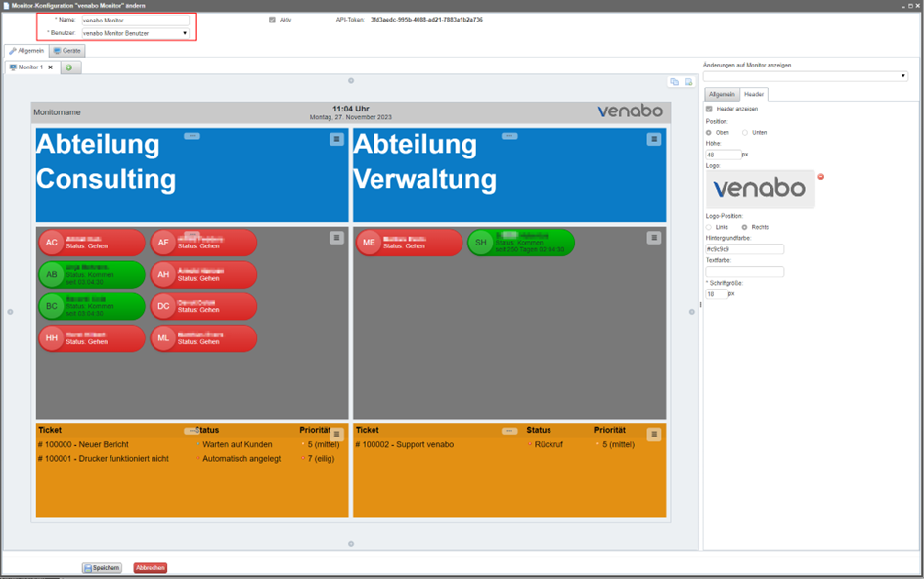Click the Hintergrundfarbe color field
This screenshot has width=924, height=579.
click(744, 249)
